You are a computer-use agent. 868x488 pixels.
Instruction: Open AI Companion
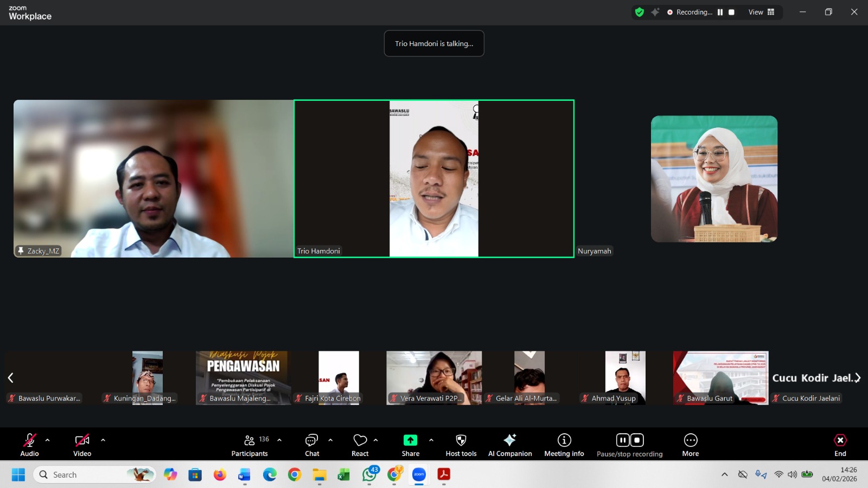pos(510,445)
